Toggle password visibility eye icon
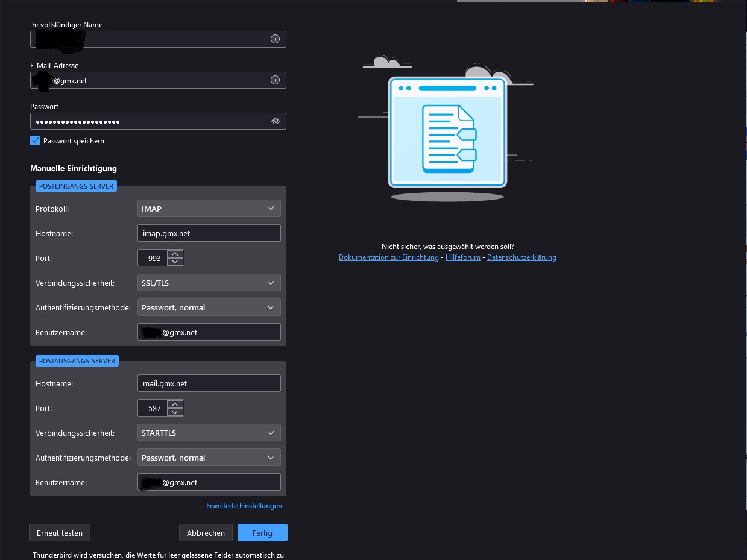Image resolution: width=747 pixels, height=560 pixels. point(276,121)
